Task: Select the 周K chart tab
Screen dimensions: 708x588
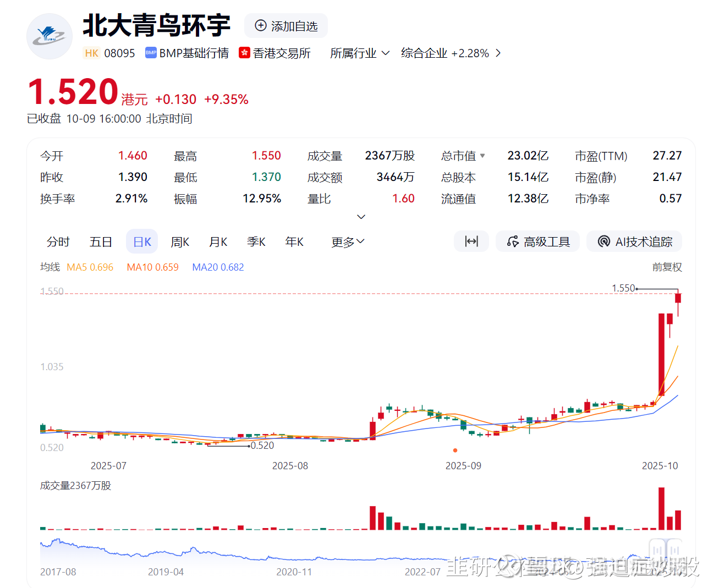Action: [x=180, y=241]
